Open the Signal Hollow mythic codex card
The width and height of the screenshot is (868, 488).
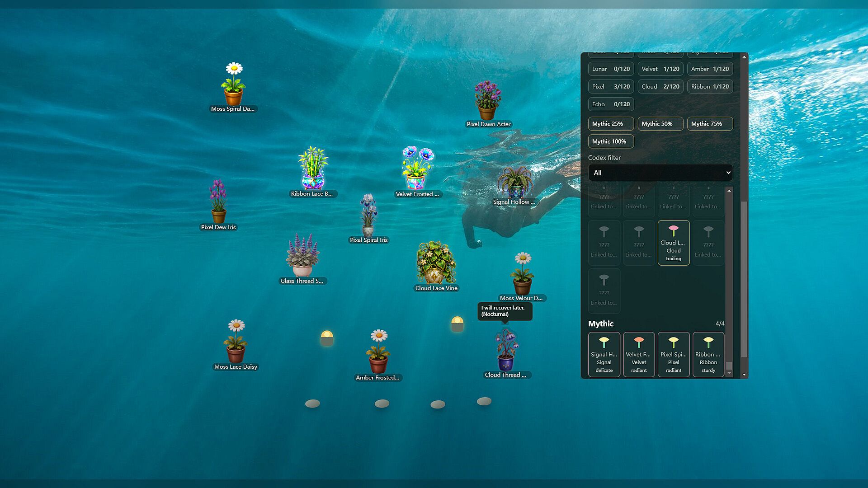click(604, 354)
